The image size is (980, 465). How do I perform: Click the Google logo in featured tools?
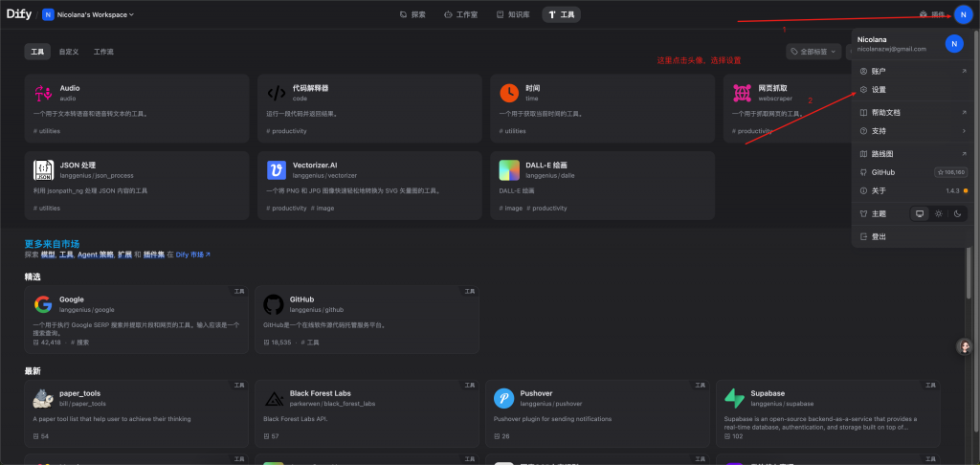tap(42, 304)
